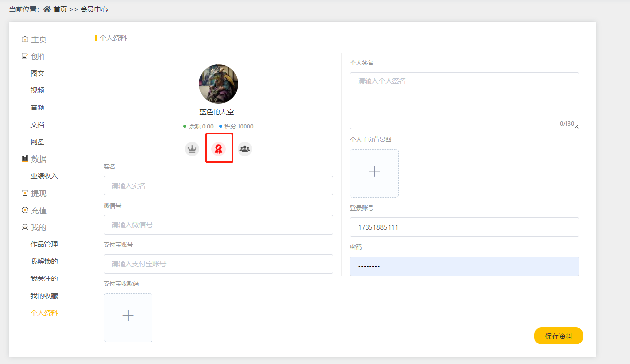Click the group users icon

click(x=245, y=149)
